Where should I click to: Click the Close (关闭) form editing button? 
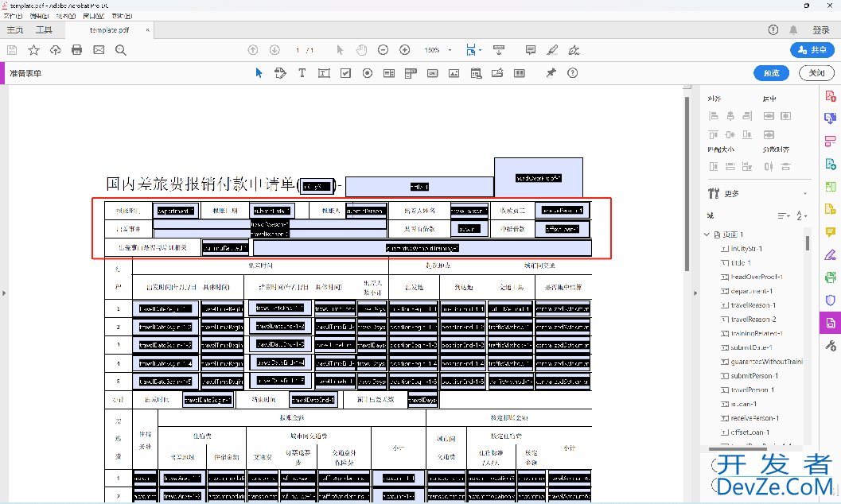point(816,73)
